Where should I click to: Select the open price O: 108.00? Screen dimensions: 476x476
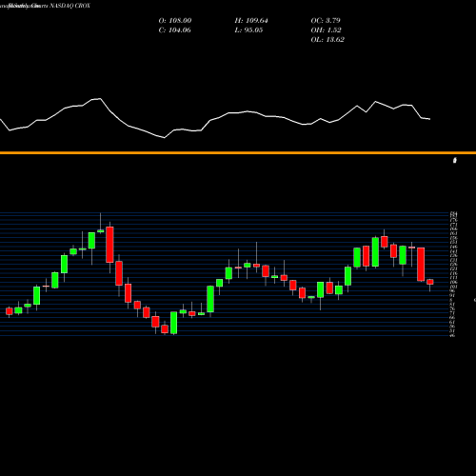(175, 21)
